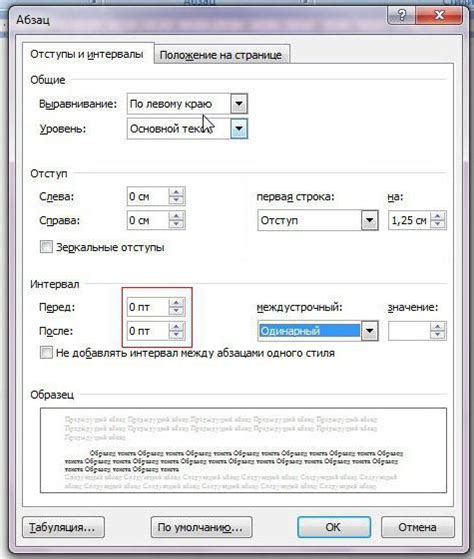
Task: Click the Табуляция button
Action: coord(63,527)
